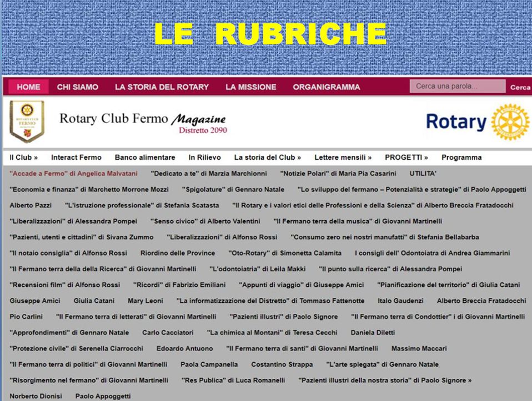Screen dimensions: 532x401
Task: Open Banco alimentare menu item
Action: pyautogui.click(x=145, y=158)
